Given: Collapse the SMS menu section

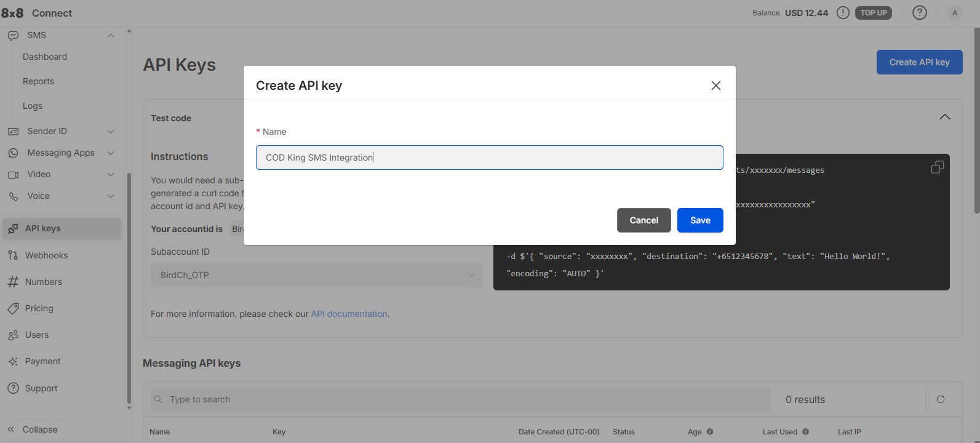Looking at the screenshot, I should pyautogui.click(x=111, y=36).
